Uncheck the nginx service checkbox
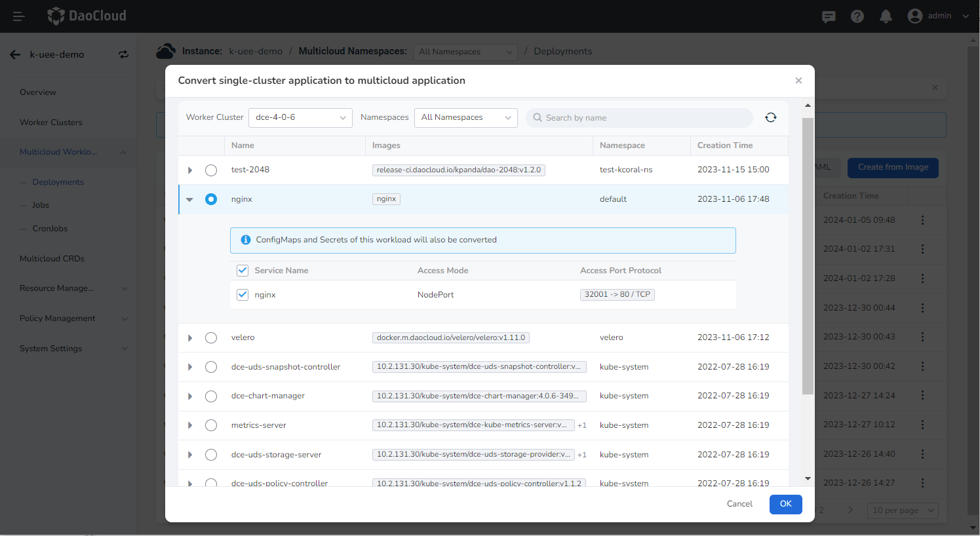980x536 pixels. point(243,295)
